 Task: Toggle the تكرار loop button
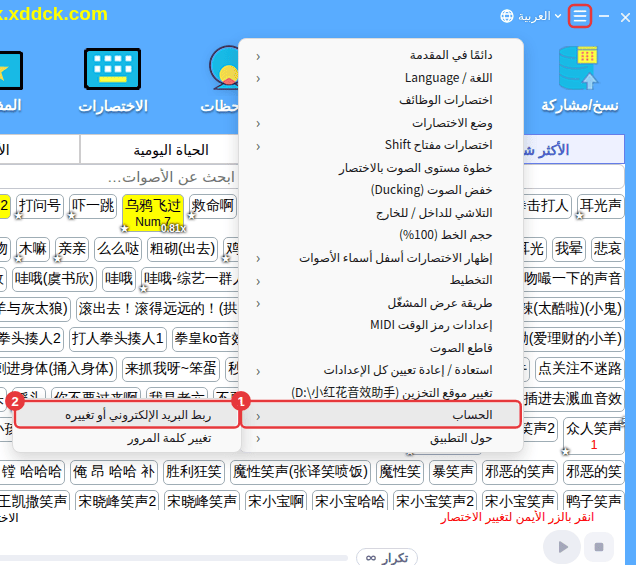[x=387, y=558]
